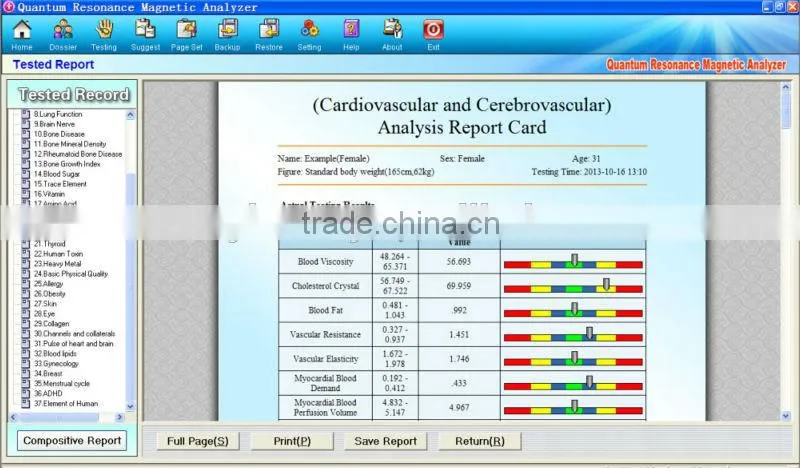
Task: Click the Compositive Report button
Action: [x=72, y=440]
